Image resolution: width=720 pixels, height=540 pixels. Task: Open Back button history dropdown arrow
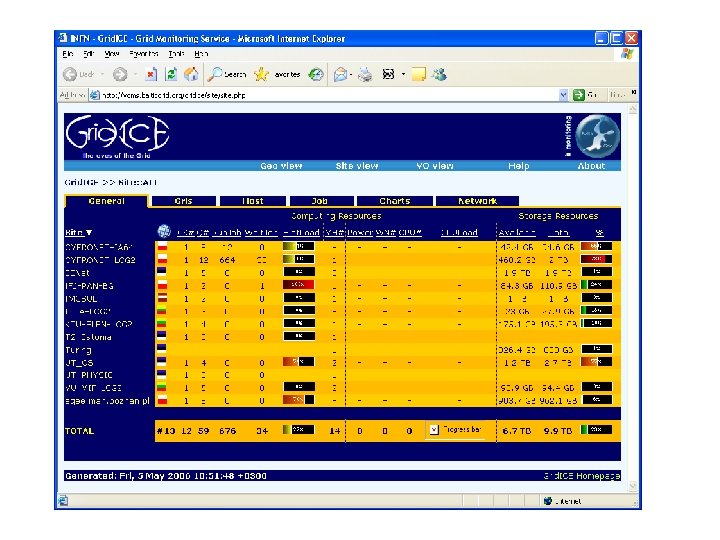pyautogui.click(x=102, y=74)
